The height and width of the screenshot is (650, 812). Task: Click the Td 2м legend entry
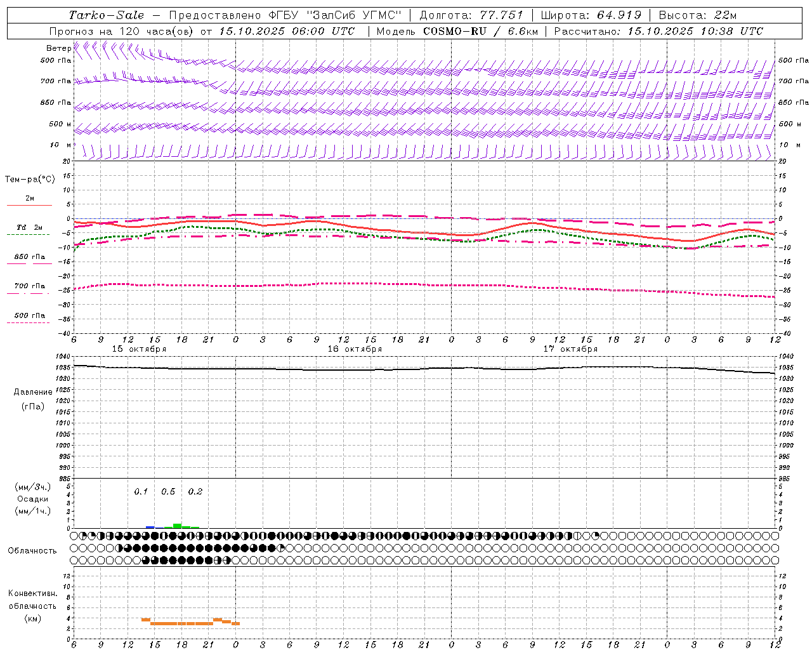click(x=30, y=227)
